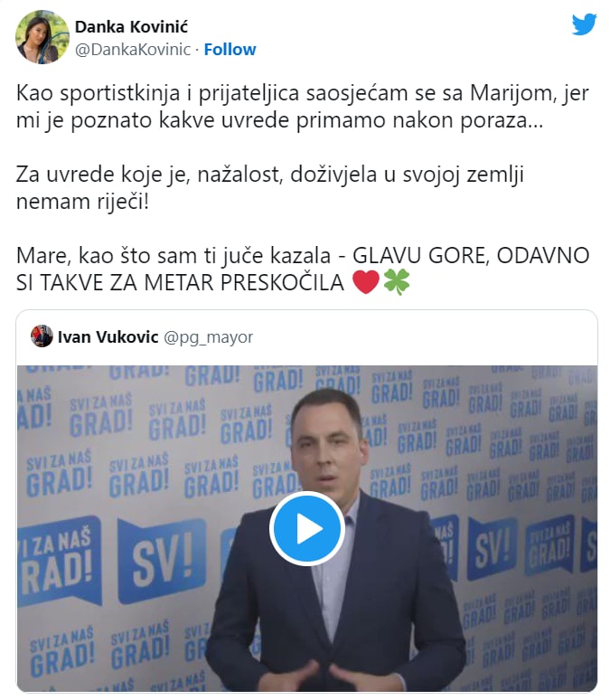Click the @DankaKovinic handle
Screen dimensions: 610x700
coord(133,50)
